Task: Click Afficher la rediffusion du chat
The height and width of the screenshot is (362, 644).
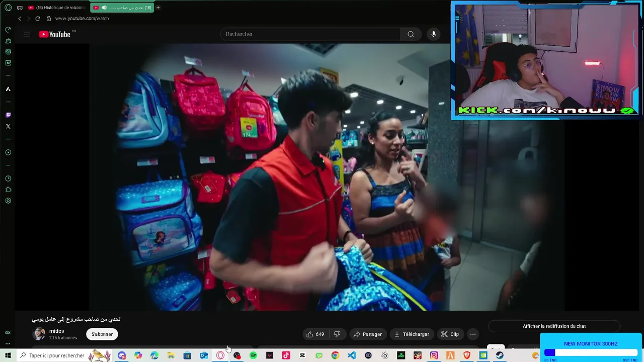Action: [554, 326]
